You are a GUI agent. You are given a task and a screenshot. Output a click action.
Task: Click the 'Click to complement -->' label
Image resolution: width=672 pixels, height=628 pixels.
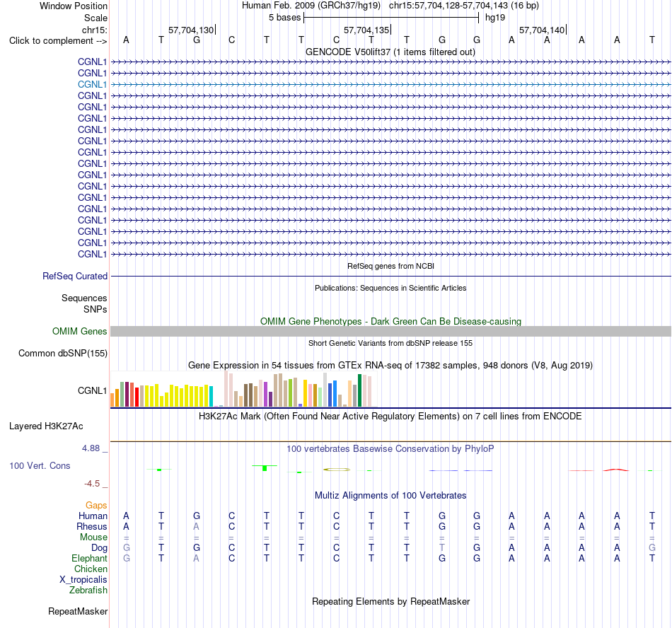[x=58, y=41]
